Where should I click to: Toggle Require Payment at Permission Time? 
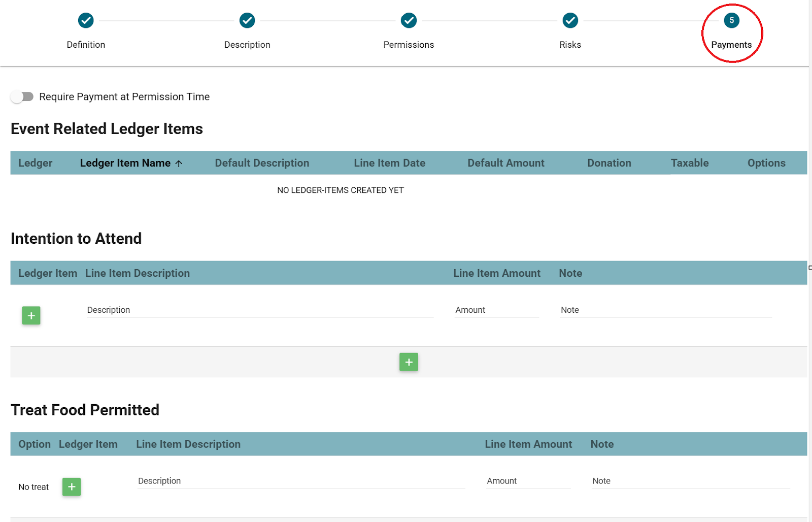click(x=22, y=96)
